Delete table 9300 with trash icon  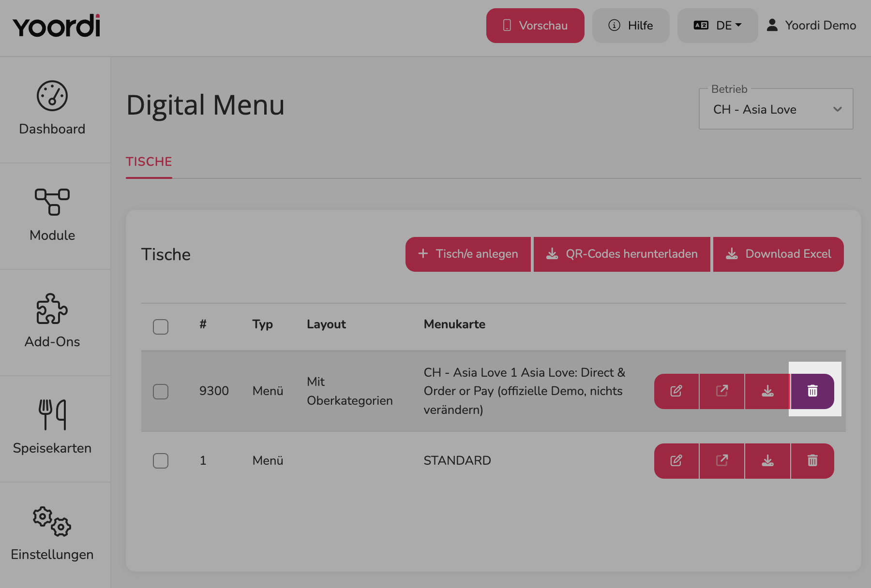(812, 391)
